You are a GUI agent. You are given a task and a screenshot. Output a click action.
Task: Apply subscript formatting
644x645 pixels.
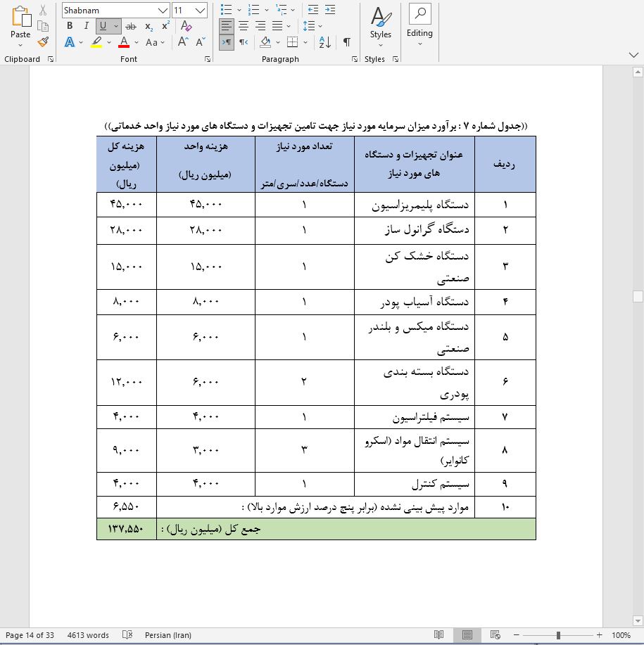pos(149,25)
